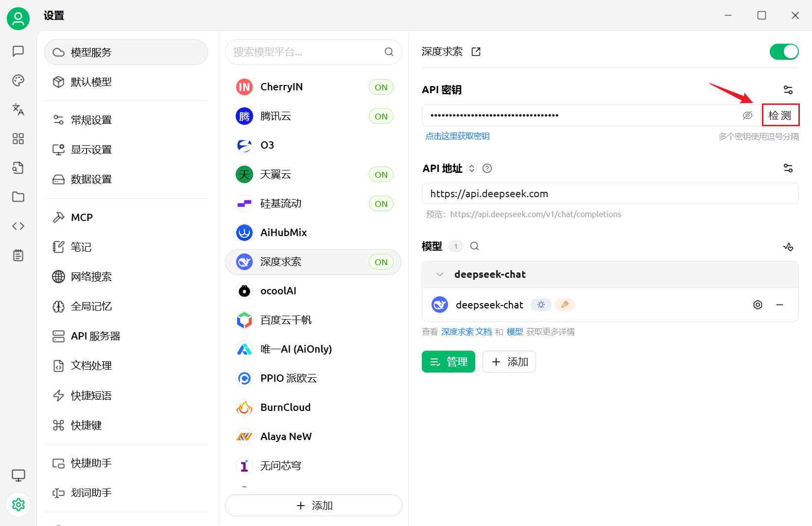The width and height of the screenshot is (812, 526).
Task: Search models with magnifier beside 模型
Action: (475, 246)
